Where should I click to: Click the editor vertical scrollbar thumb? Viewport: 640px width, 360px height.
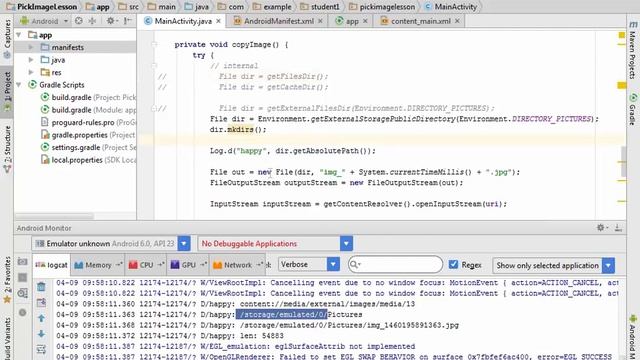(624, 162)
